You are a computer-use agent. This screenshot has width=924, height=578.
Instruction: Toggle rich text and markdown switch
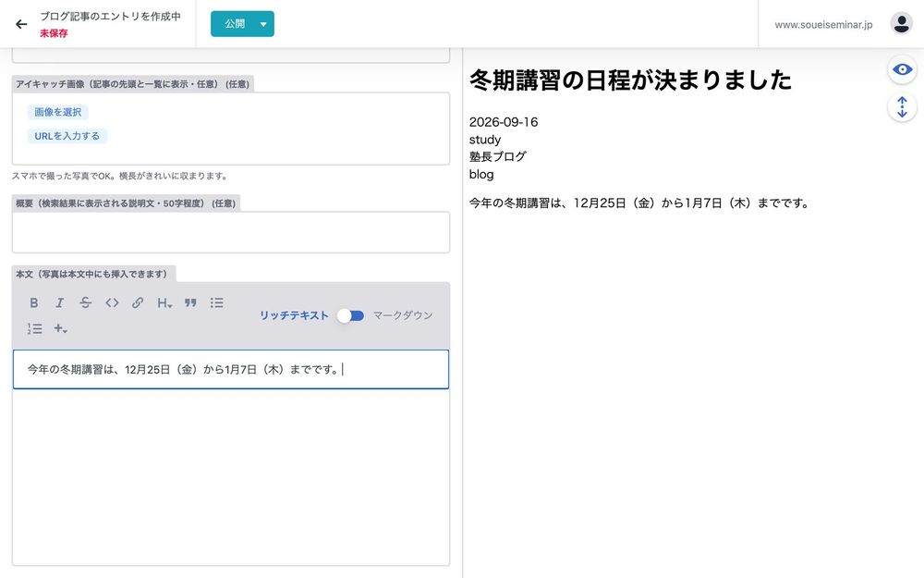350,315
